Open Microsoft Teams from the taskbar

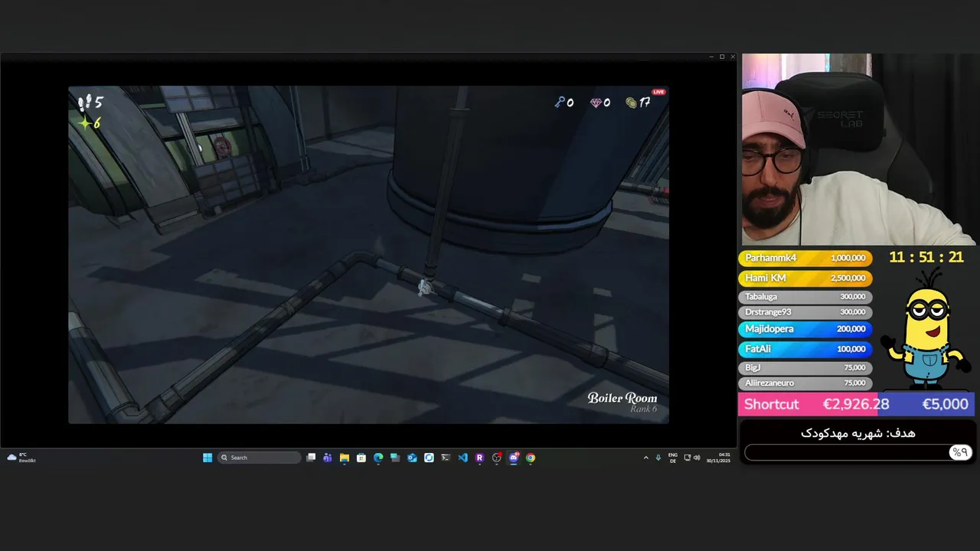coord(328,458)
